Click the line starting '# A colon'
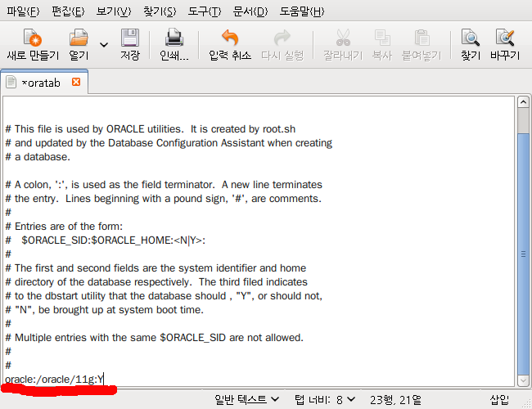The image size is (532, 409). 164,185
